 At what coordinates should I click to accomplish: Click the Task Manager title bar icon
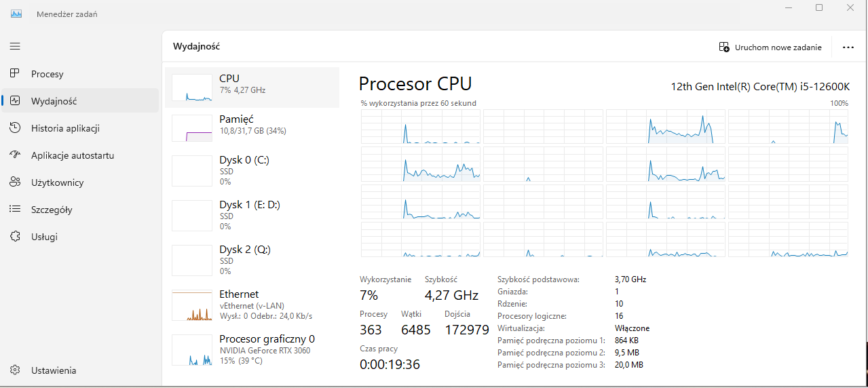pyautogui.click(x=16, y=14)
